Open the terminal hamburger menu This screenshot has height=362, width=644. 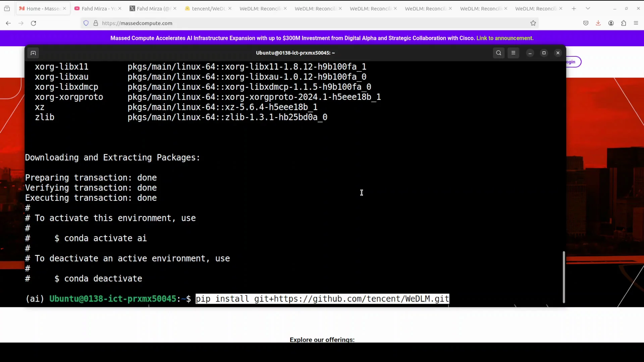(513, 53)
